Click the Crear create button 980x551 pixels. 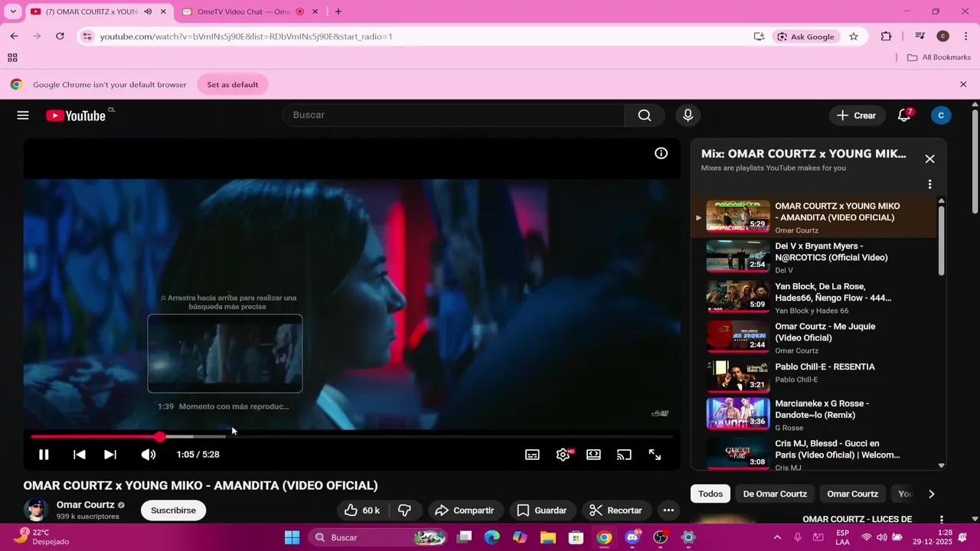(856, 116)
